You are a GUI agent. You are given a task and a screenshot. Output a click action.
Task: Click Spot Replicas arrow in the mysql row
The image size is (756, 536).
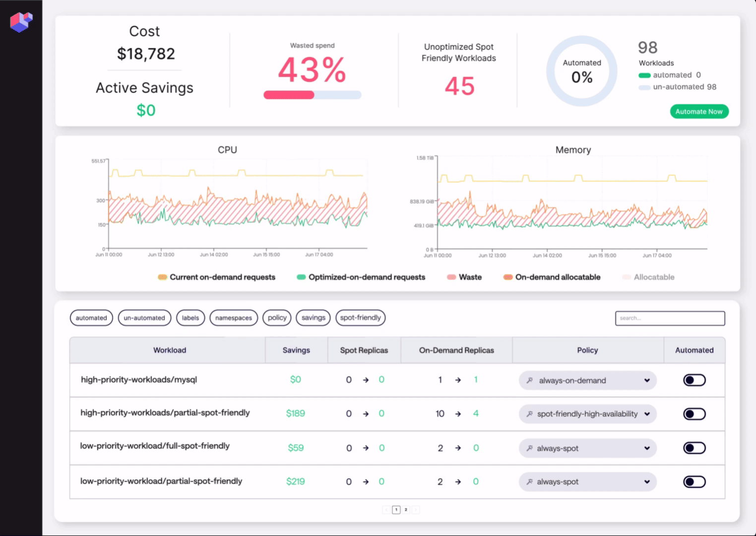coord(366,380)
